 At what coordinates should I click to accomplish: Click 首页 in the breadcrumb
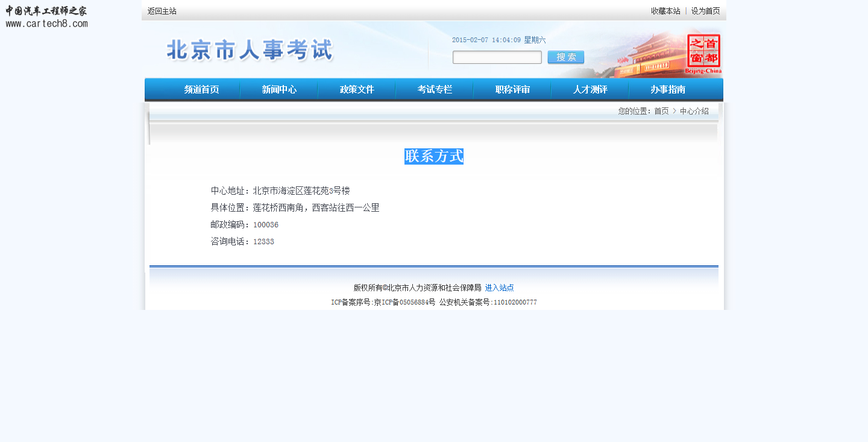coord(662,111)
